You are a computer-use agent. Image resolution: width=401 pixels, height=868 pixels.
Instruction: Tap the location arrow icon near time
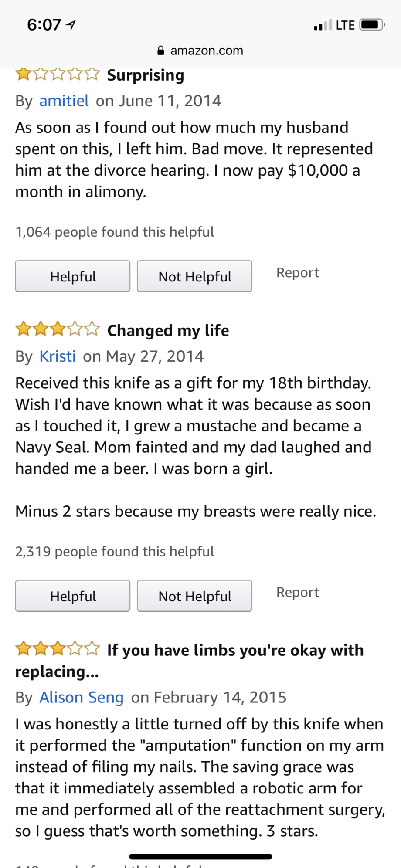coord(71,25)
